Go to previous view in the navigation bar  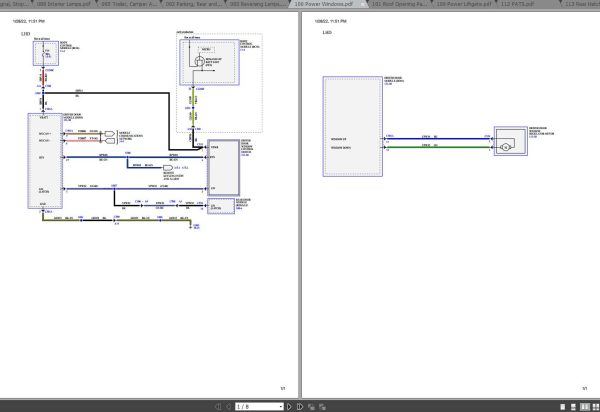tap(311, 407)
